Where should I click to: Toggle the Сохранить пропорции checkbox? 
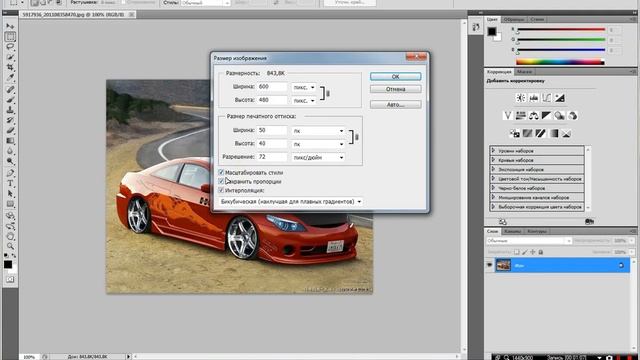221,181
